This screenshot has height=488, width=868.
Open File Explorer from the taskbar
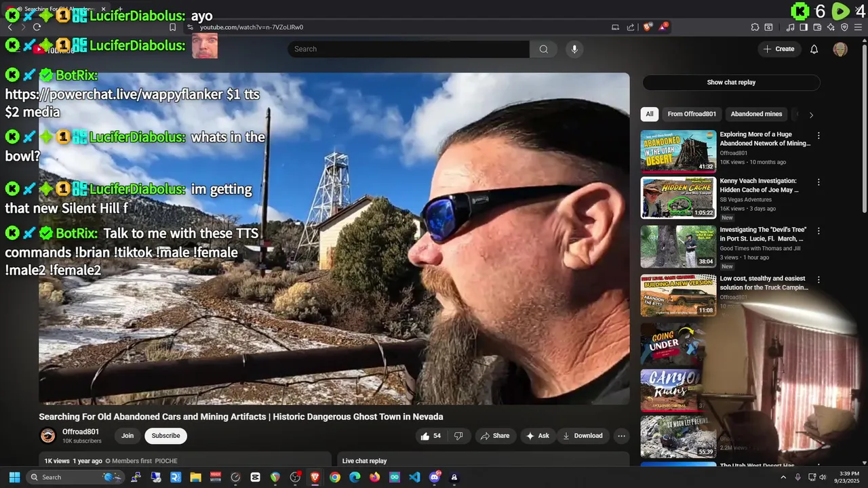pyautogui.click(x=195, y=477)
